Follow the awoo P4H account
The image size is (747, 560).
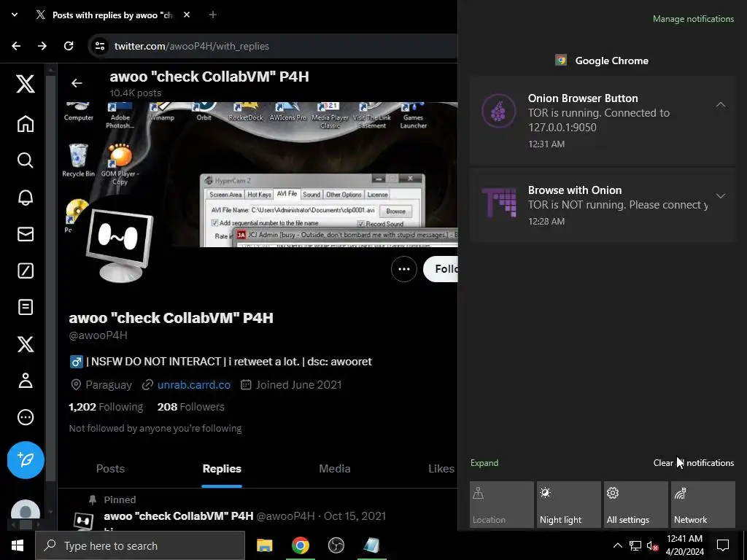pos(441,269)
